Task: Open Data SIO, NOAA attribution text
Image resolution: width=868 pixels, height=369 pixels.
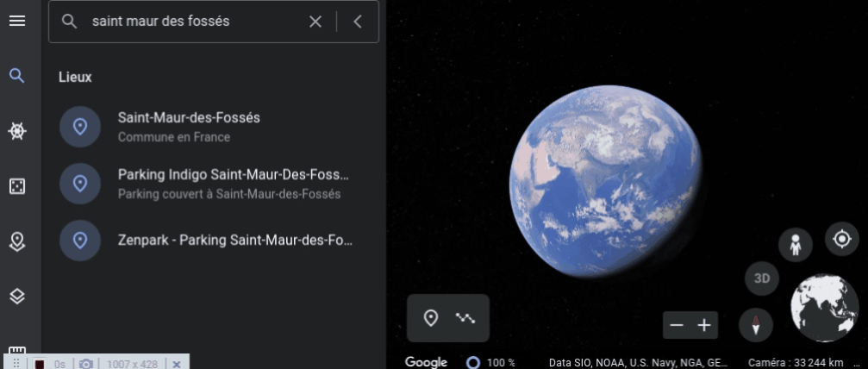Action: 638,363
